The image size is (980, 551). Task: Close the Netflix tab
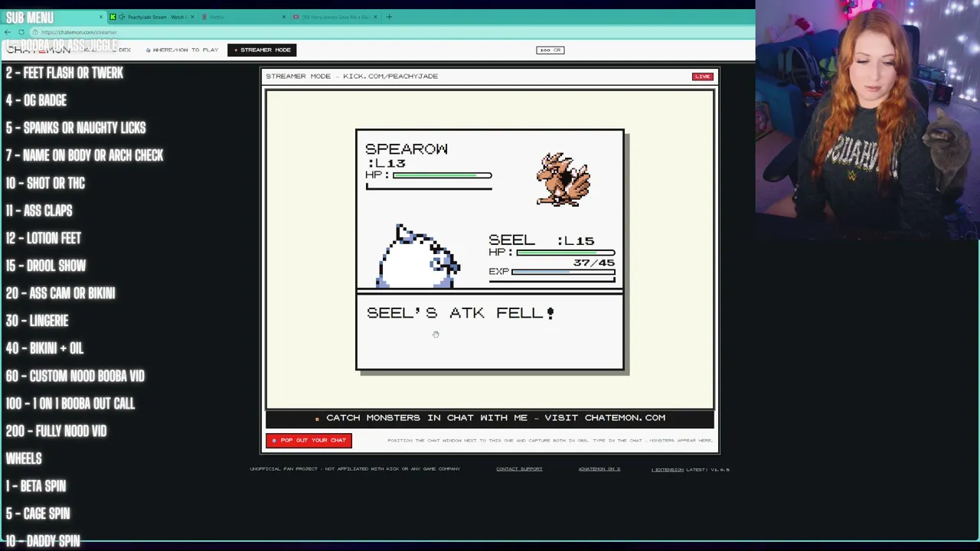click(x=284, y=17)
